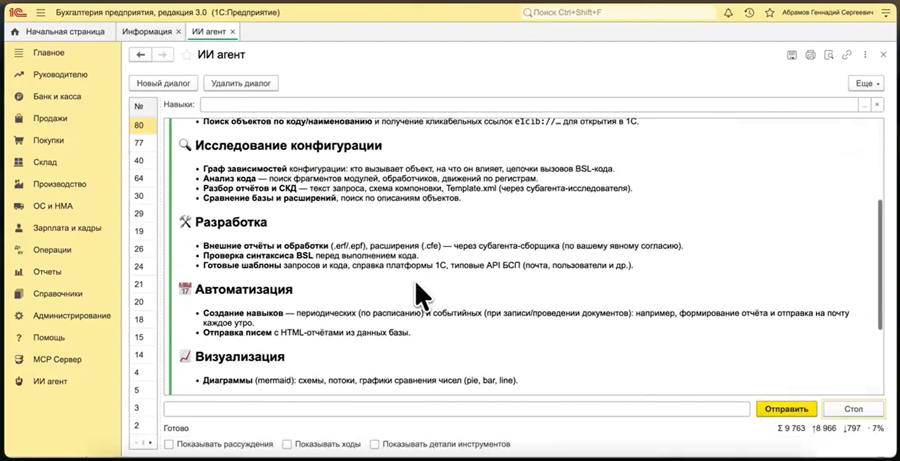Image resolution: width=900 pixels, height=461 pixels.
Task: Open the sections hamburger menu in title bar
Action: (41, 12)
